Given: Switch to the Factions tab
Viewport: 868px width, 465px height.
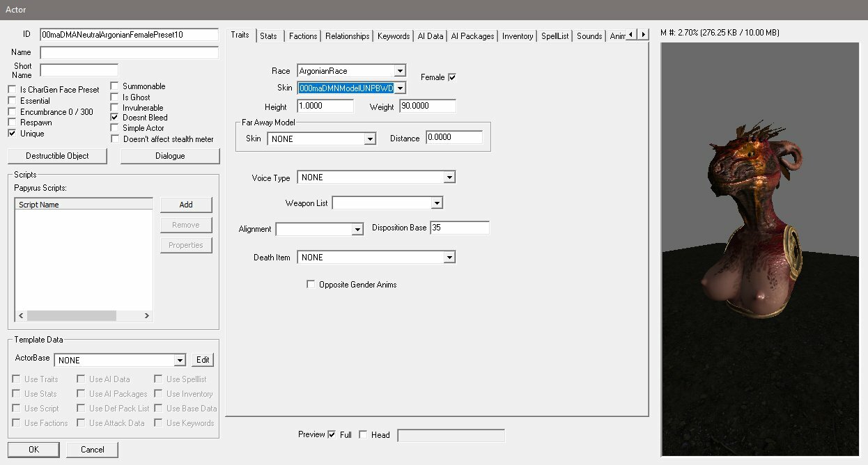Looking at the screenshot, I should coord(303,36).
